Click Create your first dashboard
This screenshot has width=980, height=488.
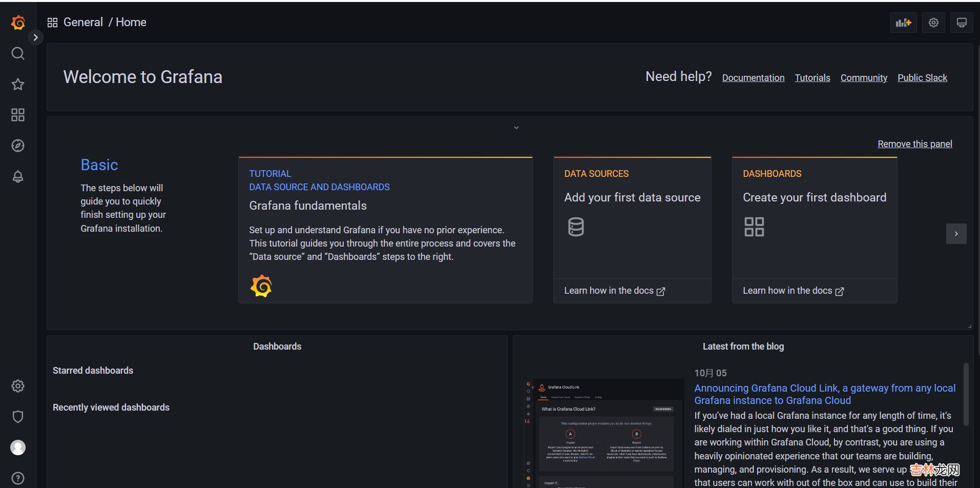pyautogui.click(x=815, y=197)
